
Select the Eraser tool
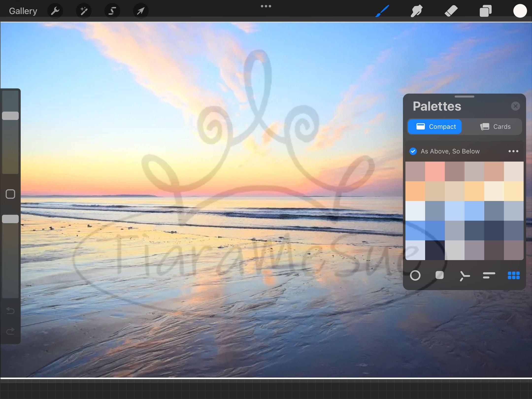pos(451,11)
